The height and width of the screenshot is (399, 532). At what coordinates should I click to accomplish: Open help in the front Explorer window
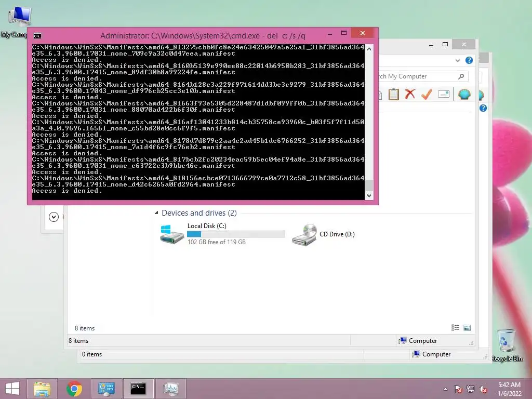469,60
